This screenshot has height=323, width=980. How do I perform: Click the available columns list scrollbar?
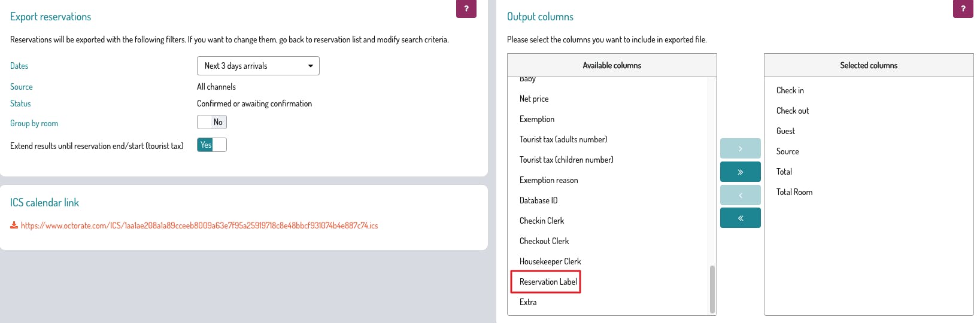click(x=712, y=289)
